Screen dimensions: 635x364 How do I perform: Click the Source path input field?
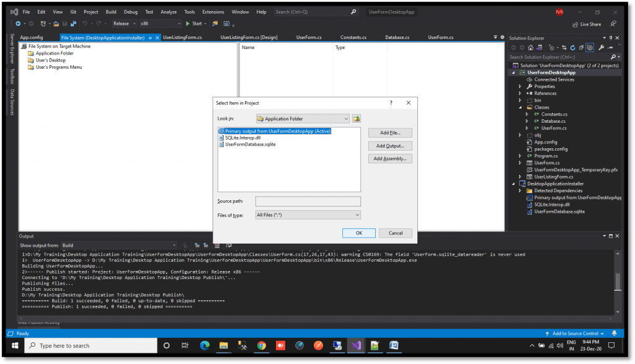(x=308, y=202)
